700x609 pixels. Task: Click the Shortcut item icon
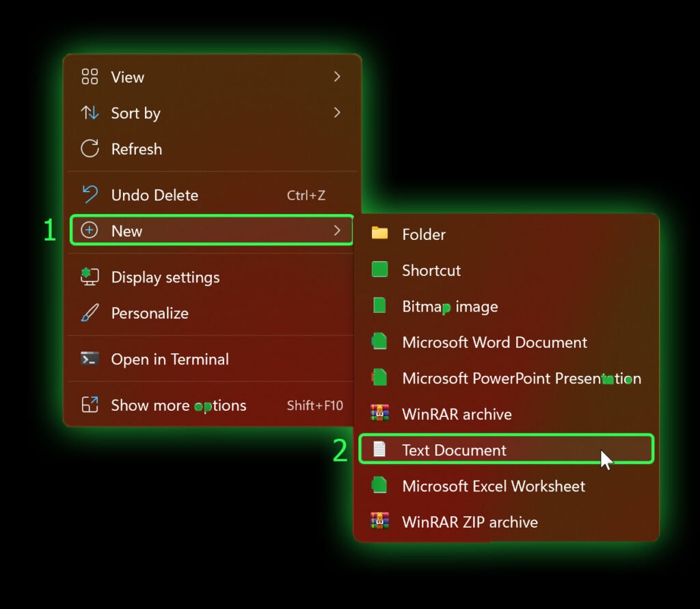[x=379, y=269]
